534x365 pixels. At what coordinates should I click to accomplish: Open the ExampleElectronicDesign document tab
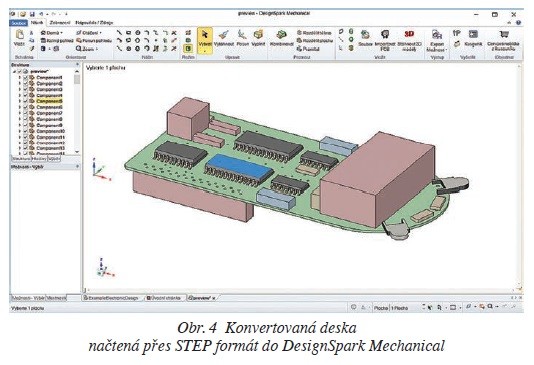click(112, 298)
